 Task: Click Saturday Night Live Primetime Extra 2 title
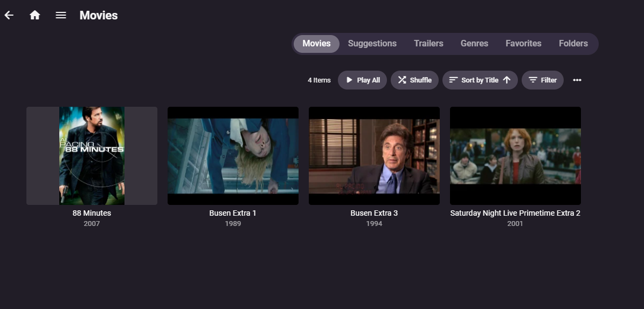click(515, 213)
